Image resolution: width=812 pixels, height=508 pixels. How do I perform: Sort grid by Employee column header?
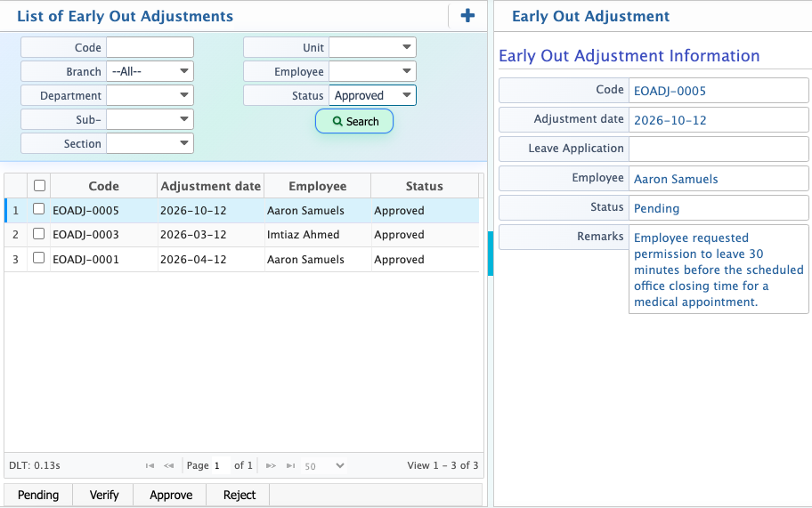(318, 186)
